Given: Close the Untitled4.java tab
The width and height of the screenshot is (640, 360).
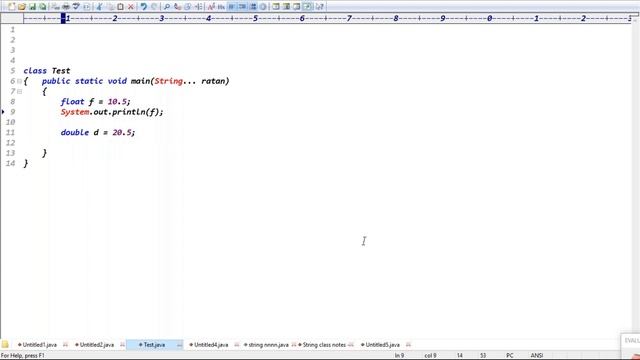Looking at the screenshot, I should (x=237, y=345).
